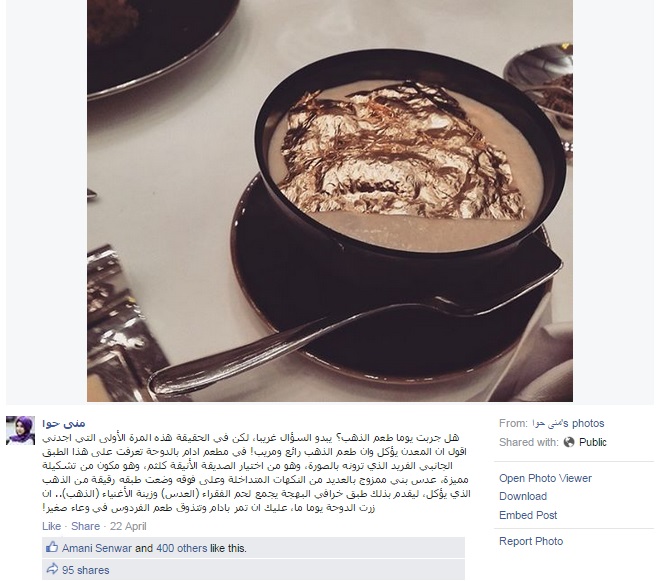Viewport: 669px width, 581px height.
Task: Open the author name منى حوا
Action: tap(64, 423)
